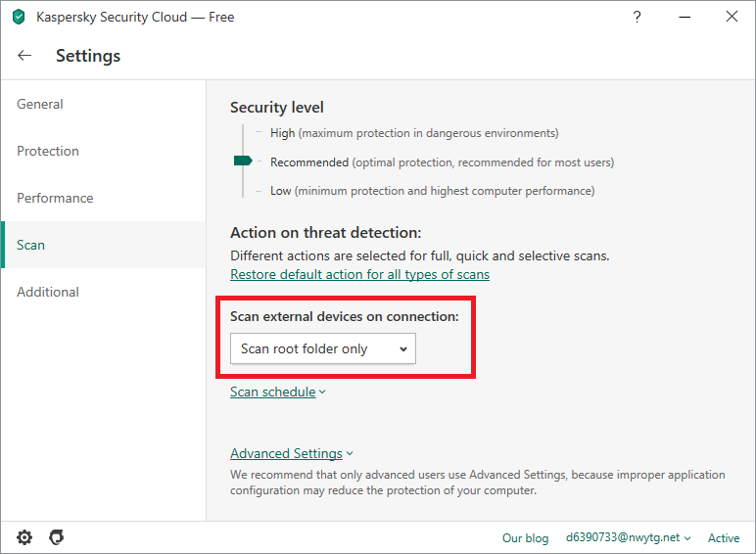Open help with the question mark icon
Image resolution: width=756 pixels, height=554 pixels.
638,17
